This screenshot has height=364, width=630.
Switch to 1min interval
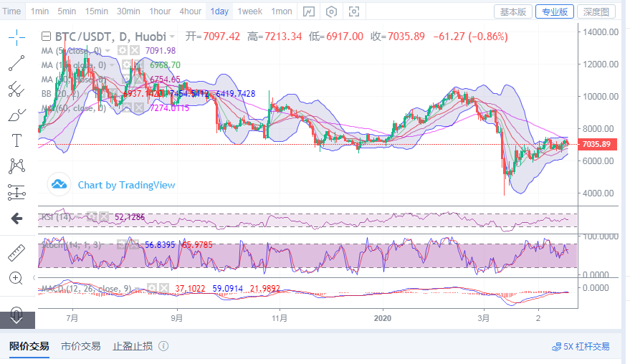(x=39, y=11)
